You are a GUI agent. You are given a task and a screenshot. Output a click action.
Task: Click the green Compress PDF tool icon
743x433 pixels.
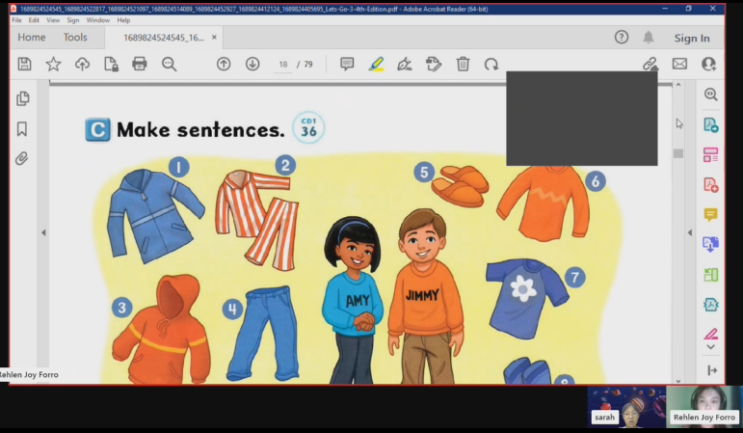711,274
